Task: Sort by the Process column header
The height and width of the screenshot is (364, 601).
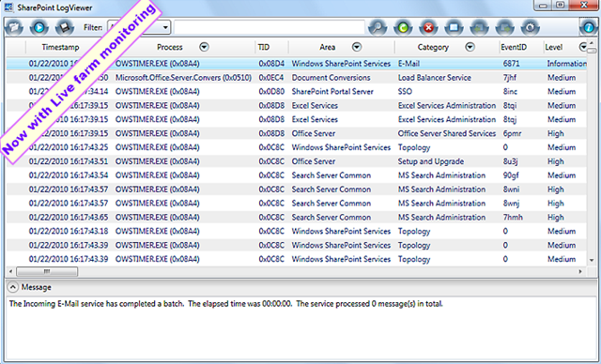Action: (x=170, y=47)
